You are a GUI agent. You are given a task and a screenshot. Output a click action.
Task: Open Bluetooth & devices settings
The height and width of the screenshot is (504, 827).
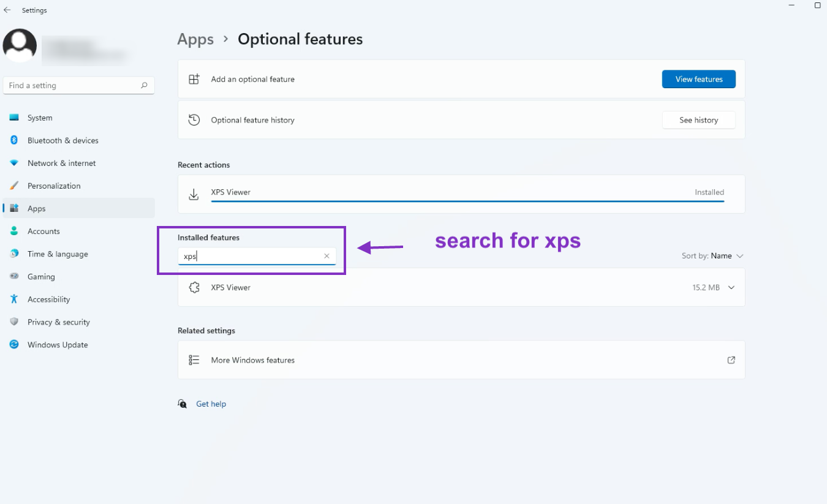point(78,140)
